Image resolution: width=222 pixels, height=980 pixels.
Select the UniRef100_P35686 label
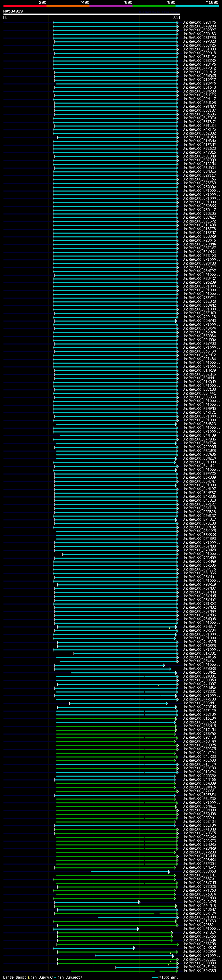pyautogui.click(x=199, y=114)
